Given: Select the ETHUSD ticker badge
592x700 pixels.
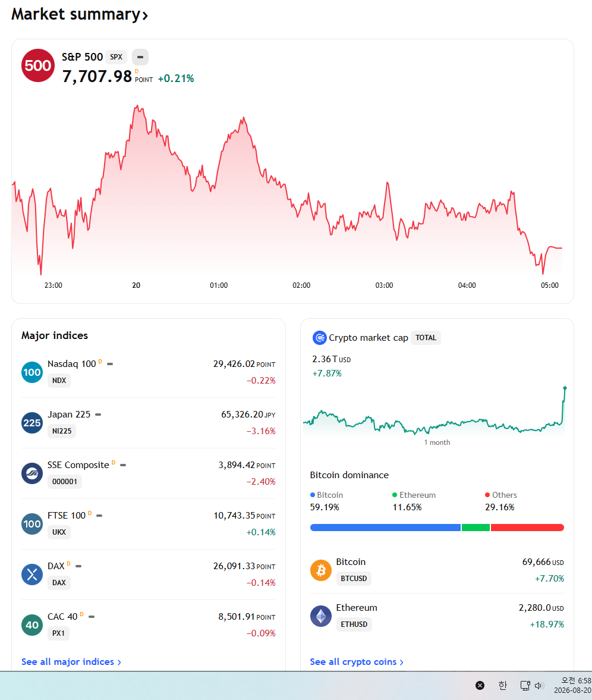Looking at the screenshot, I should click(x=354, y=624).
